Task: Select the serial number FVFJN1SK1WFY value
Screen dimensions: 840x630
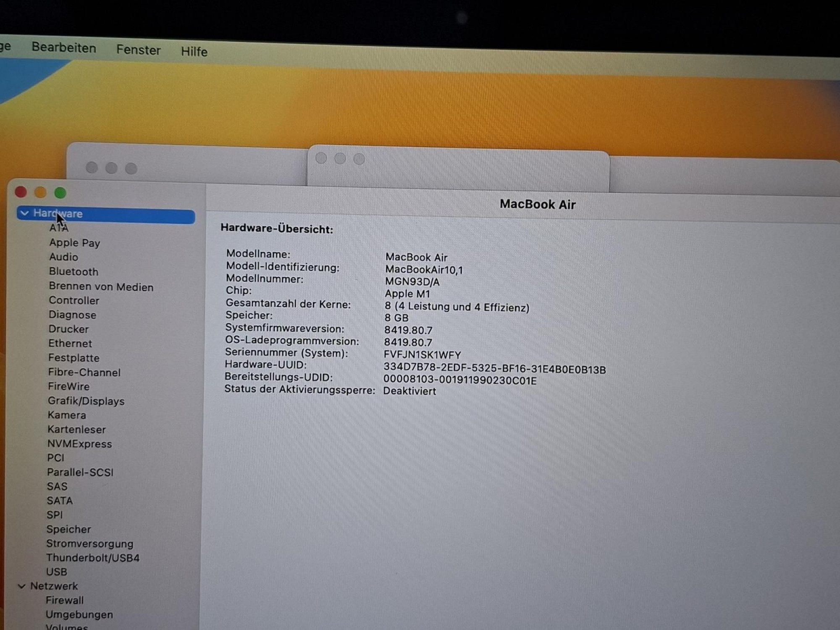Action: pyautogui.click(x=422, y=355)
